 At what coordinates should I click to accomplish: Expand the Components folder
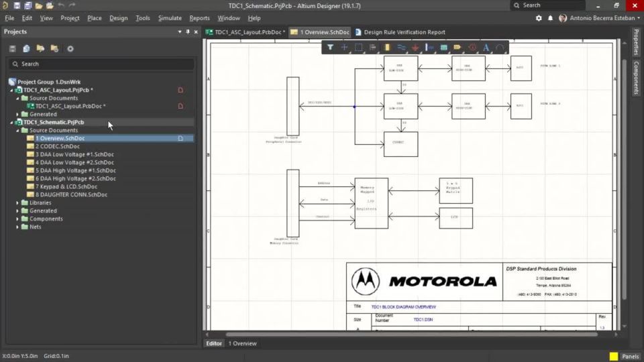(x=17, y=219)
